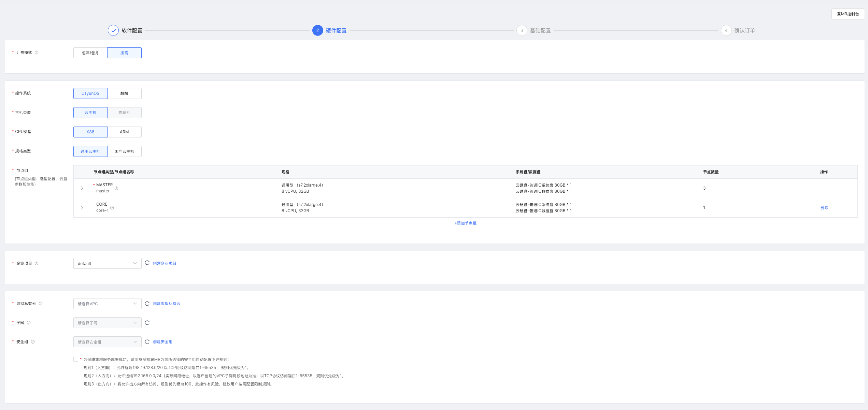Click refresh icon beside security group dropdown
Screen dimensions: 868x410
click(x=147, y=342)
